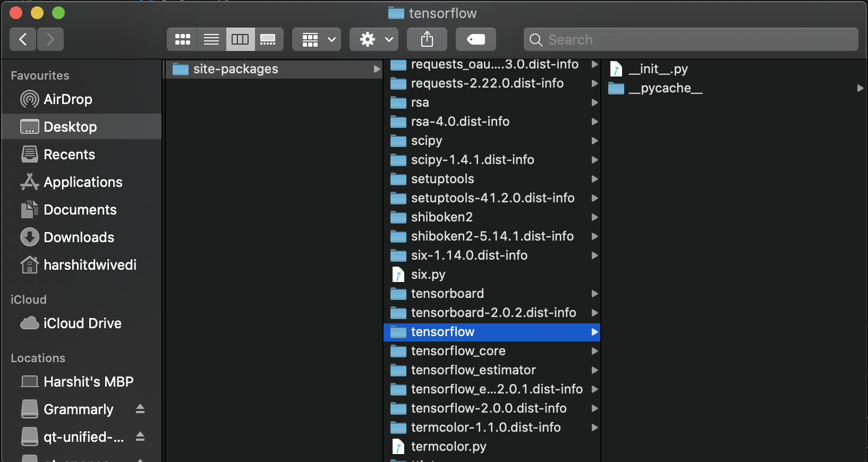Switch to gallery view

tap(268, 39)
